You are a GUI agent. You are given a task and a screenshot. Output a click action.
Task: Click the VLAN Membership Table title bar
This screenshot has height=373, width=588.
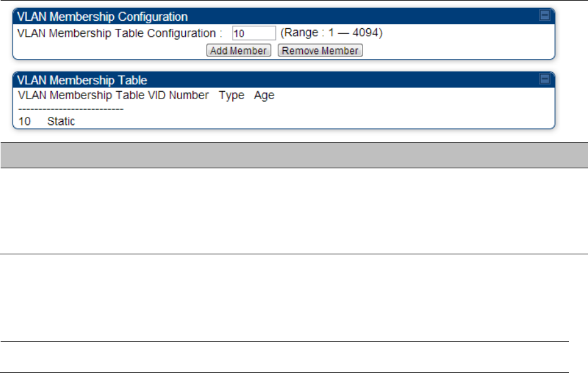(283, 80)
